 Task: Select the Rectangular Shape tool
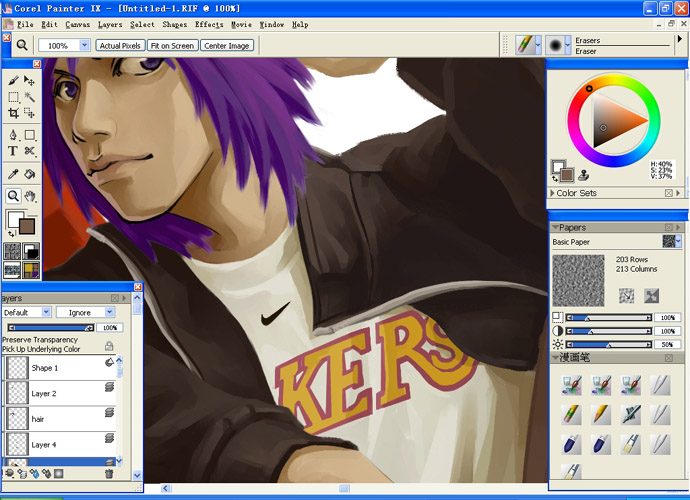click(29, 135)
